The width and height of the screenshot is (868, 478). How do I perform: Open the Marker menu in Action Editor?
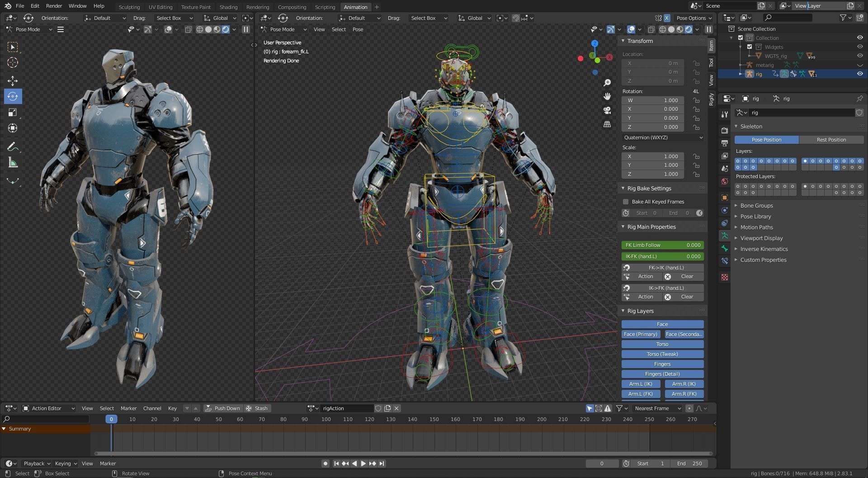(128, 408)
